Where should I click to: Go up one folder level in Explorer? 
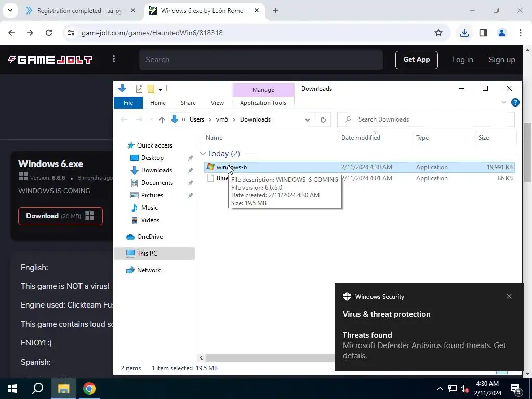point(162,120)
